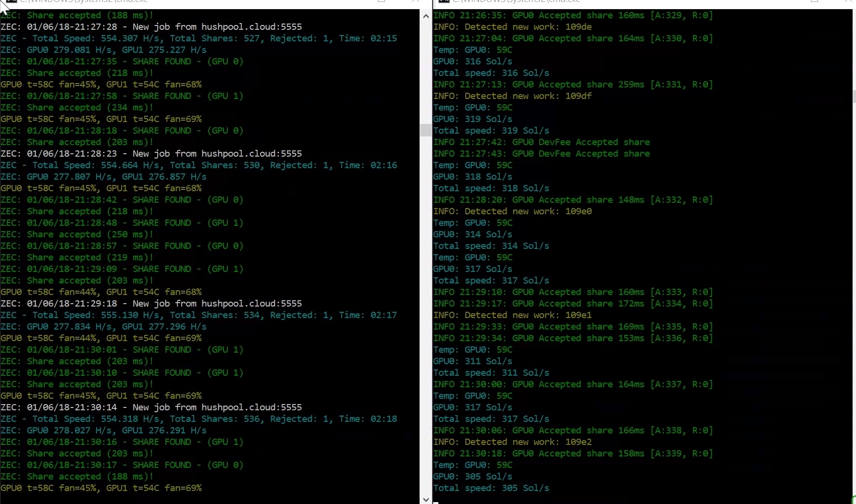The width and height of the screenshot is (856, 504).
Task: Click 'Detected new work: 109e2' line
Action: click(x=513, y=442)
